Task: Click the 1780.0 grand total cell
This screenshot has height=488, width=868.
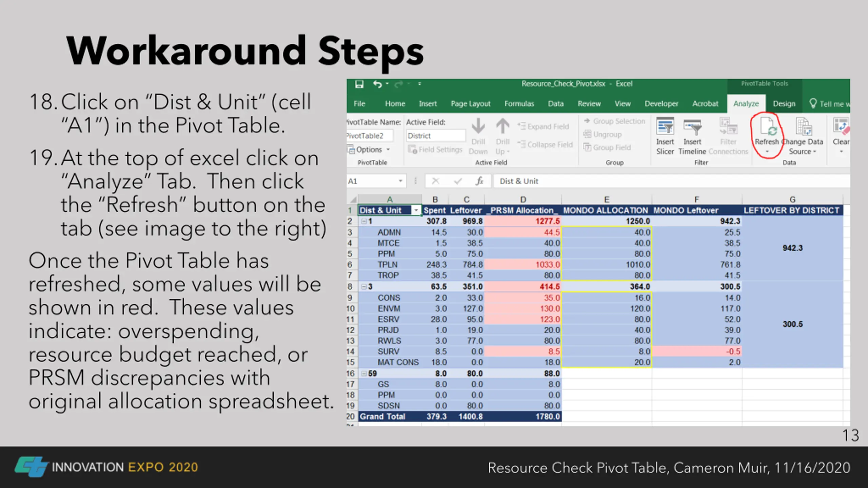Action: point(523,416)
